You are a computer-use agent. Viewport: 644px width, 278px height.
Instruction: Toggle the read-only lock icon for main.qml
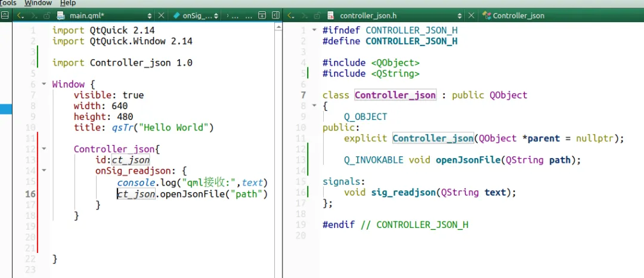pyautogui.click(x=47, y=16)
